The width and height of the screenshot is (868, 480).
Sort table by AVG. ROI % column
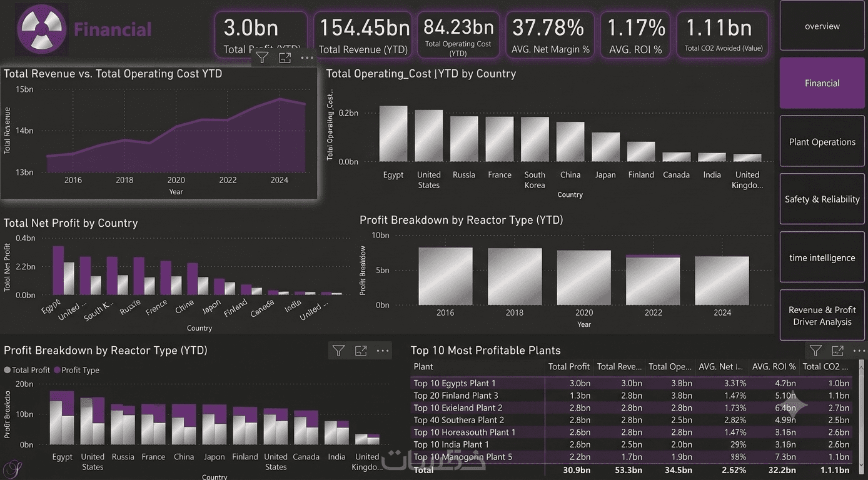tap(774, 367)
